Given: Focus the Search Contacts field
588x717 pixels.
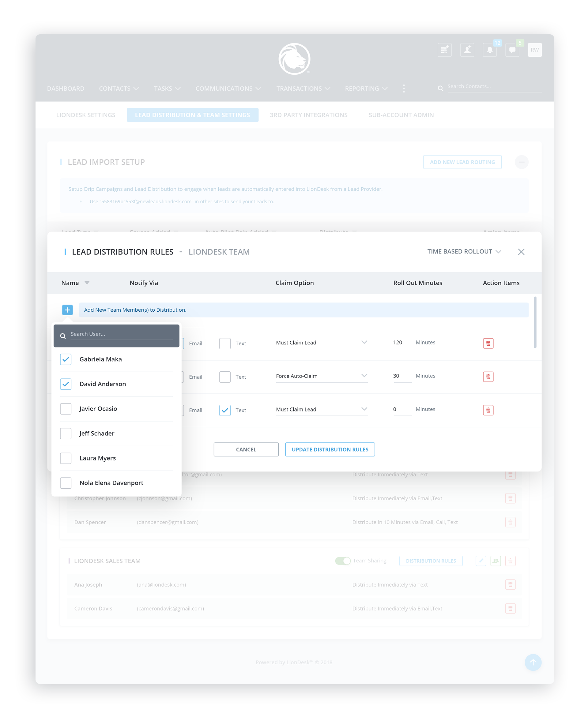Looking at the screenshot, I should [494, 87].
